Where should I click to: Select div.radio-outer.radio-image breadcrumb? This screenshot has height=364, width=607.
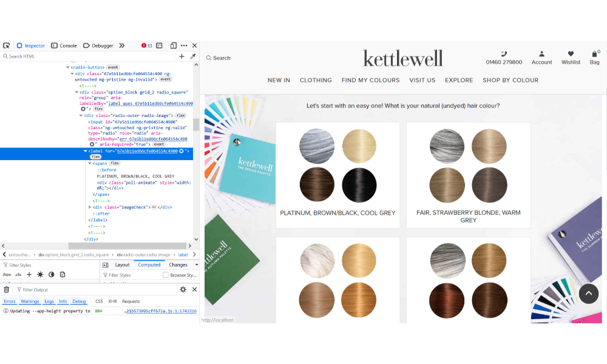(144, 255)
